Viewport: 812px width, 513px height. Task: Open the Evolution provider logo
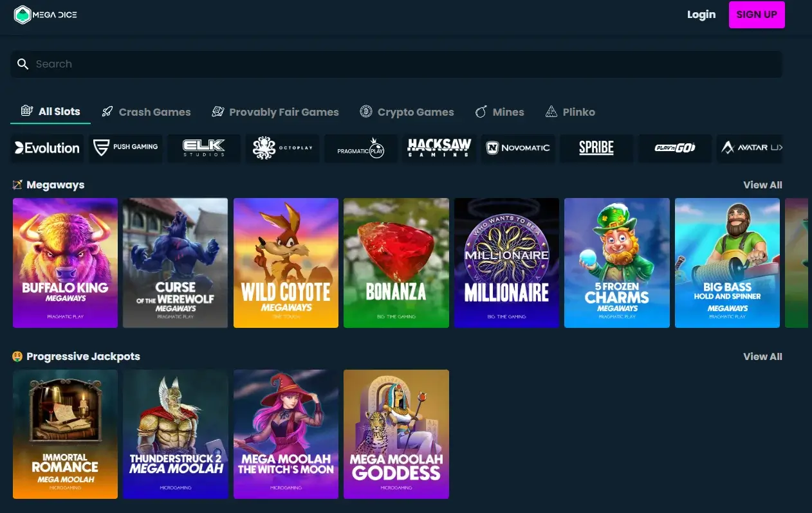point(48,148)
